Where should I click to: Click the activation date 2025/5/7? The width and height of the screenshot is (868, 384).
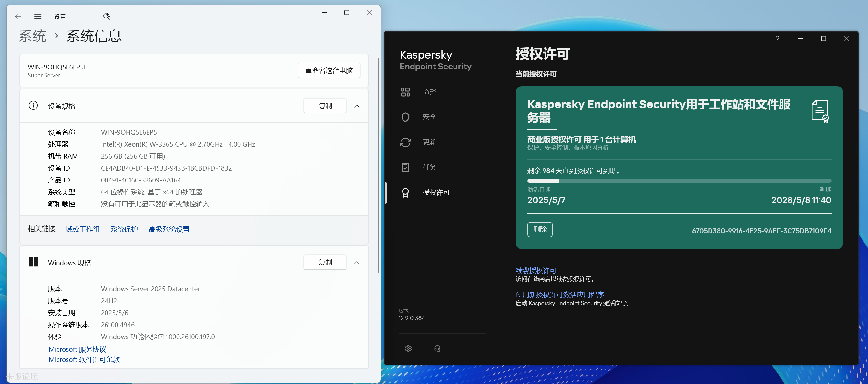546,200
